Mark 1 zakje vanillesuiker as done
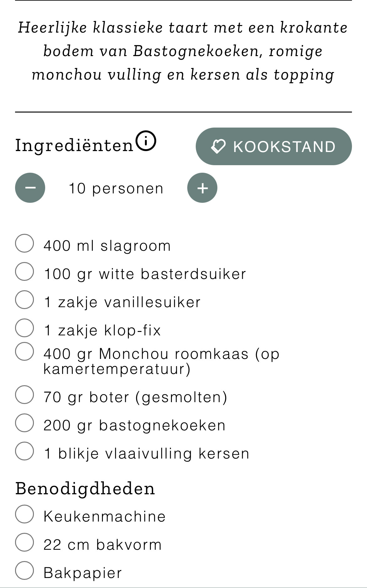This screenshot has height=588, width=367. (x=24, y=300)
